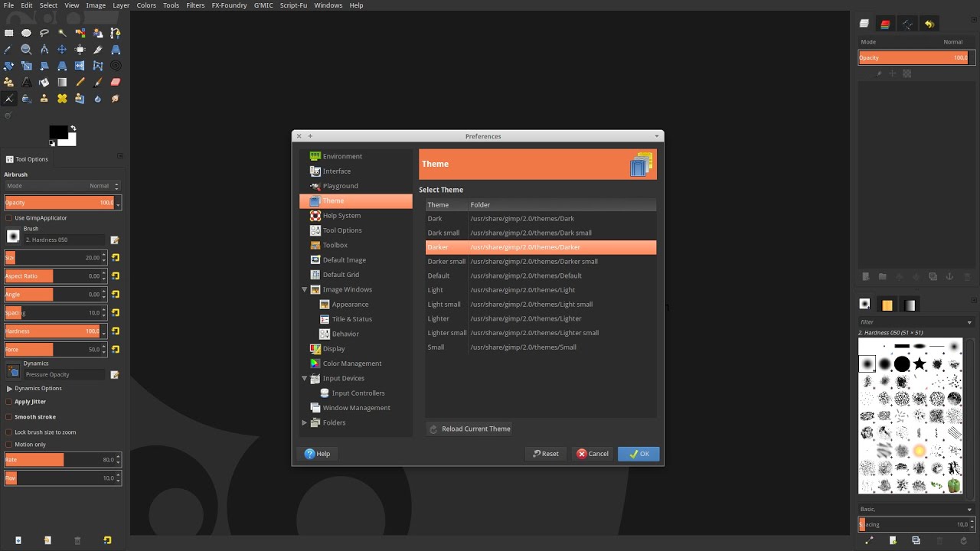Select the Paintbrush tool
980x551 pixels.
(98, 82)
